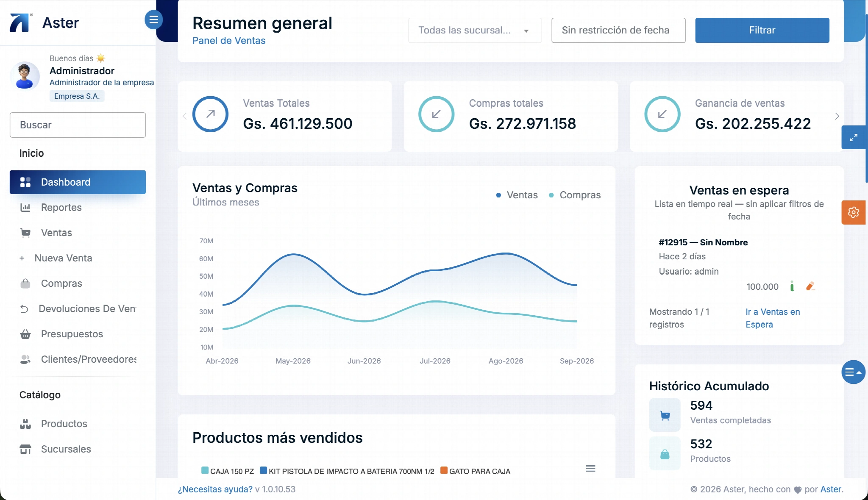Click the Clientes/Proveedores people icon
Viewport: 868px width, 500px height.
point(25,359)
